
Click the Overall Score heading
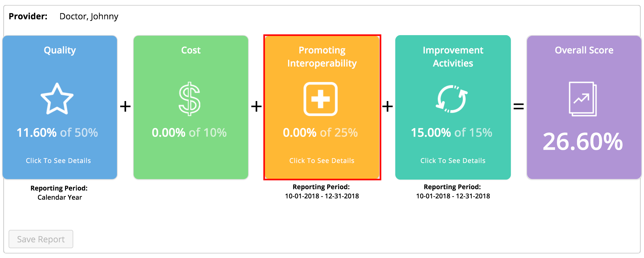pos(584,50)
